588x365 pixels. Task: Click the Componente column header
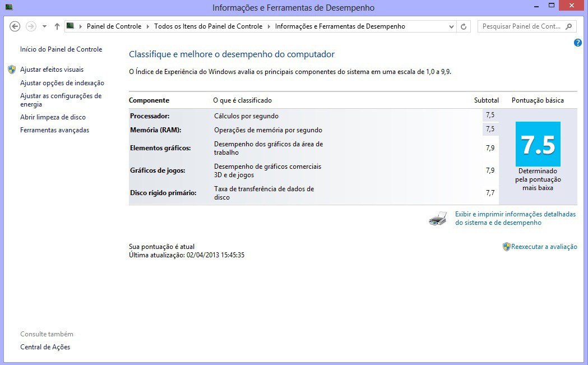[x=149, y=100]
